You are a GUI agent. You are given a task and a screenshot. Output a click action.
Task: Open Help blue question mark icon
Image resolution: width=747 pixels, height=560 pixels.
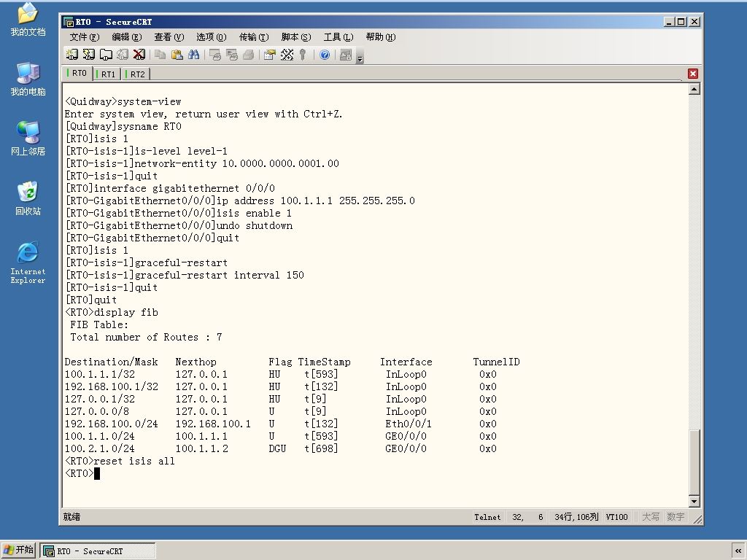[x=325, y=55]
